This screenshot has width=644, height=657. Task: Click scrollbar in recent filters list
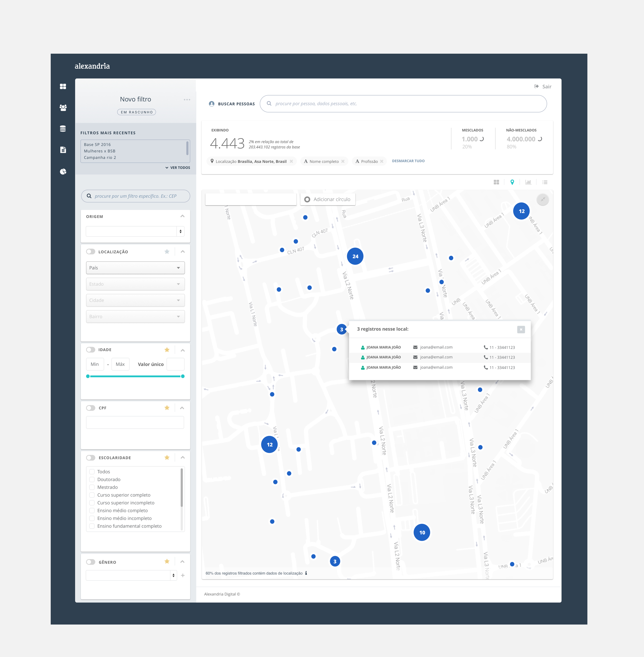point(187,148)
